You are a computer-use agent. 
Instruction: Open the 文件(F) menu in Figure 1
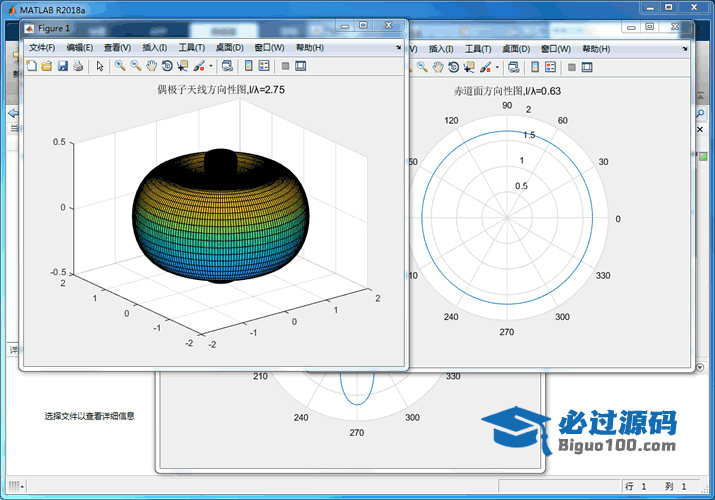click(42, 47)
